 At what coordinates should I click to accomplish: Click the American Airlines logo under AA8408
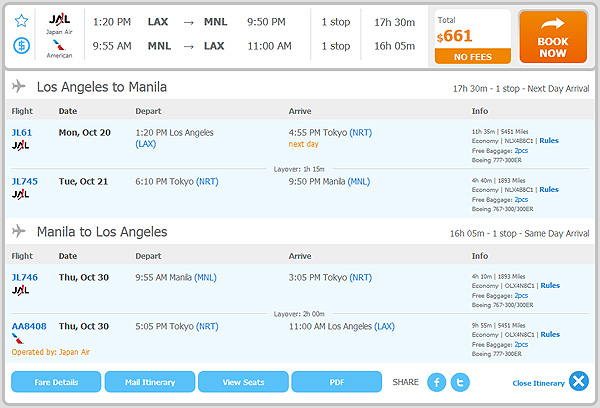coord(18,339)
